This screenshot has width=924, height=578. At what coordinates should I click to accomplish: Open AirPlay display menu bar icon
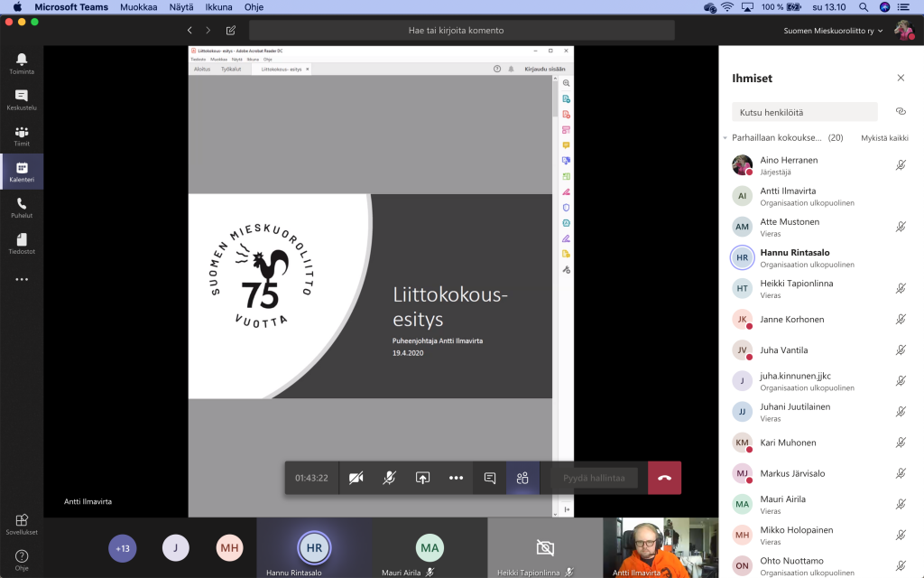(747, 7)
